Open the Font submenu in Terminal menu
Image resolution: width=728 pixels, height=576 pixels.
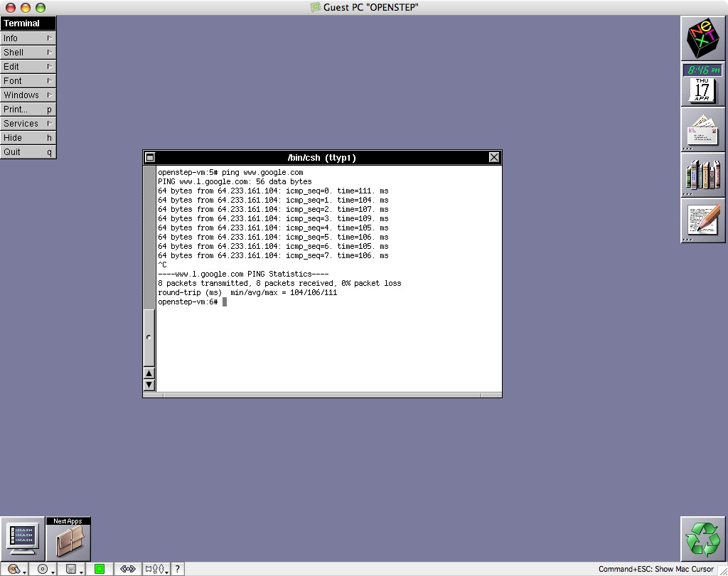point(28,80)
